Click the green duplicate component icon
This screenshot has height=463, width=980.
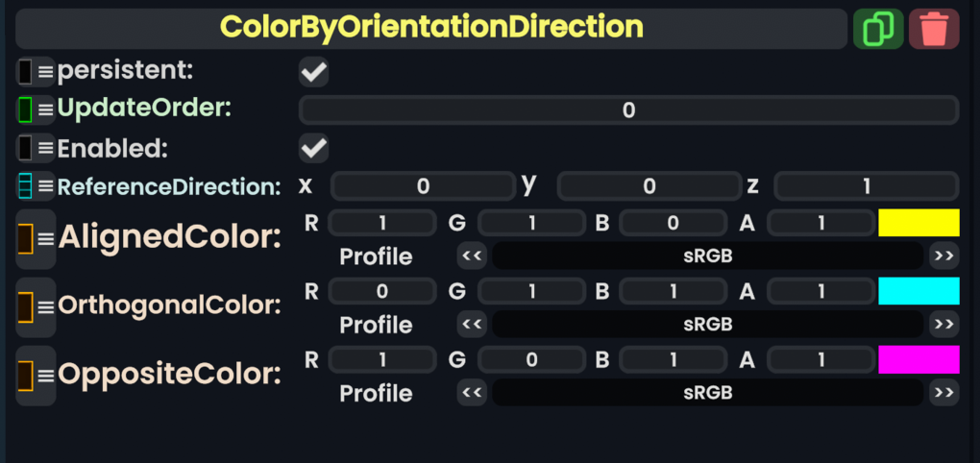(877, 29)
